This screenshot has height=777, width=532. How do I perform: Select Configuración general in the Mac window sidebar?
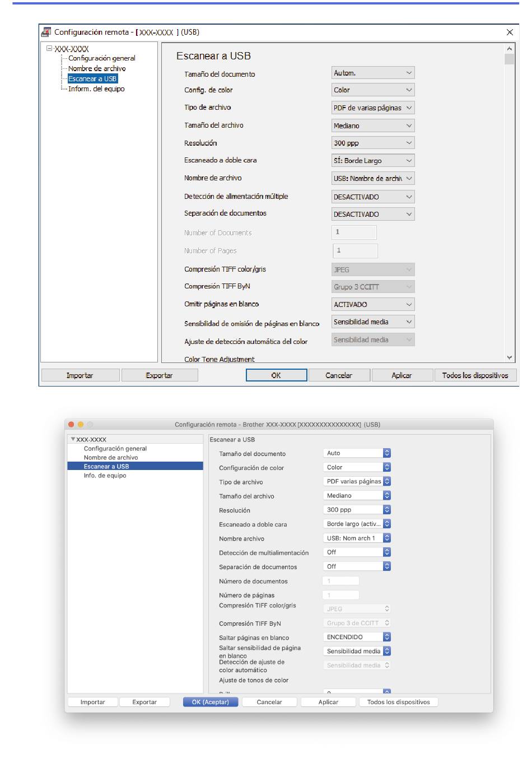[x=115, y=449]
